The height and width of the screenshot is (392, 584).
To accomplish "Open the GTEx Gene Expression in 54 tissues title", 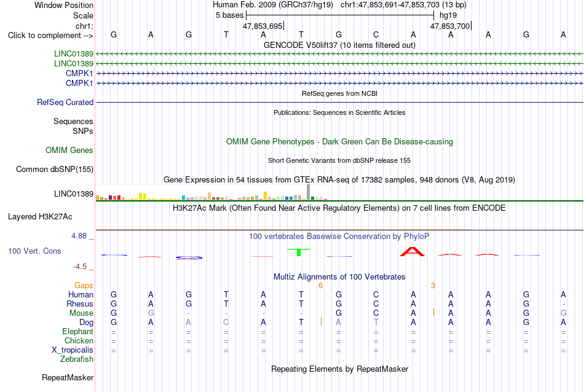I will pyautogui.click(x=339, y=180).
